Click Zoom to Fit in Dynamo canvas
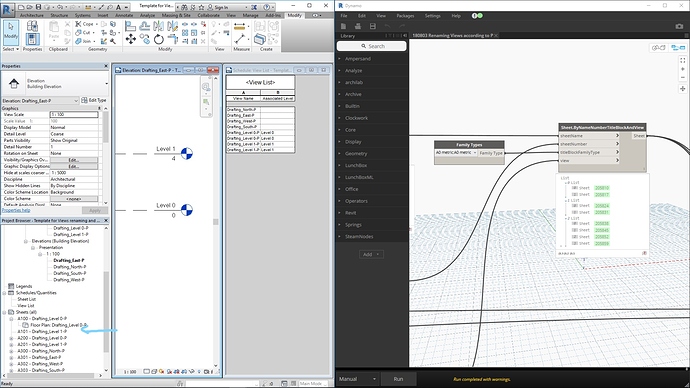Image resolution: width=690 pixels, height=388 pixels. tap(683, 60)
